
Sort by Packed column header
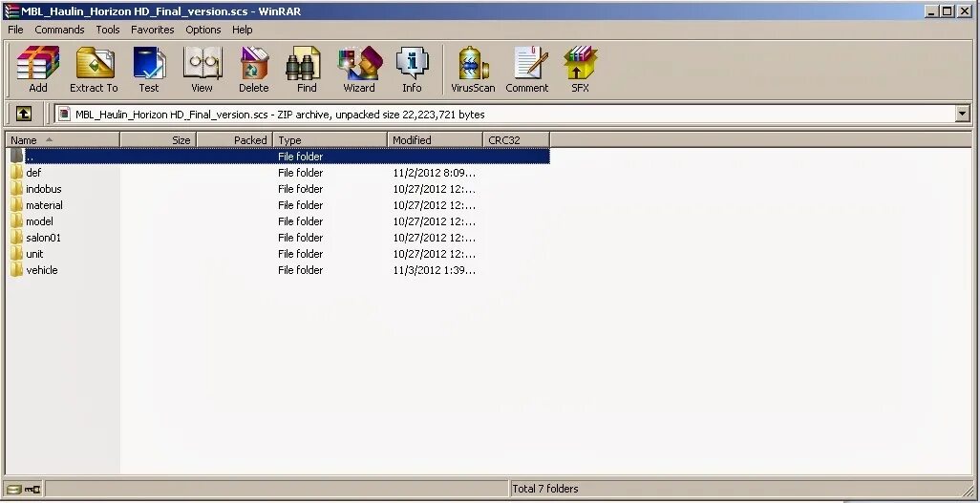tap(235, 140)
